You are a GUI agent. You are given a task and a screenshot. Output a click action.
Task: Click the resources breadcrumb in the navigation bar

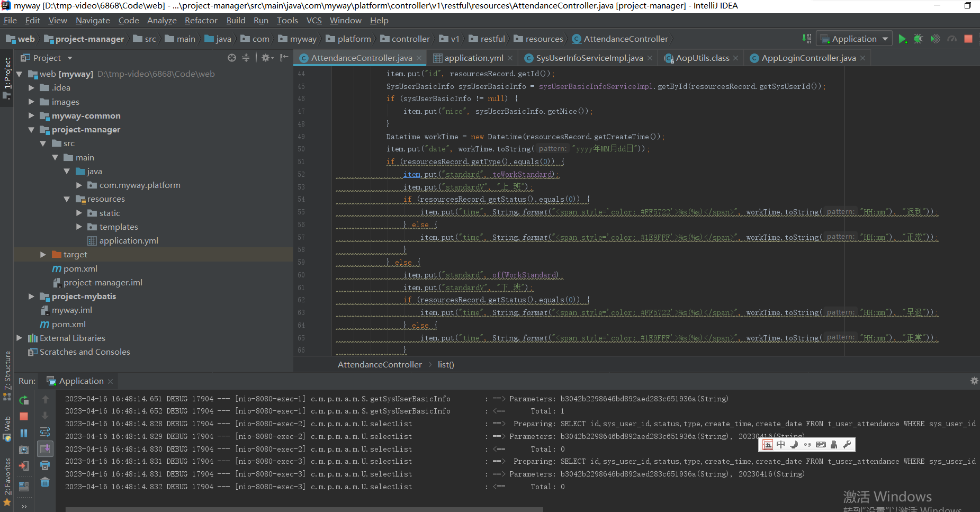[538, 39]
